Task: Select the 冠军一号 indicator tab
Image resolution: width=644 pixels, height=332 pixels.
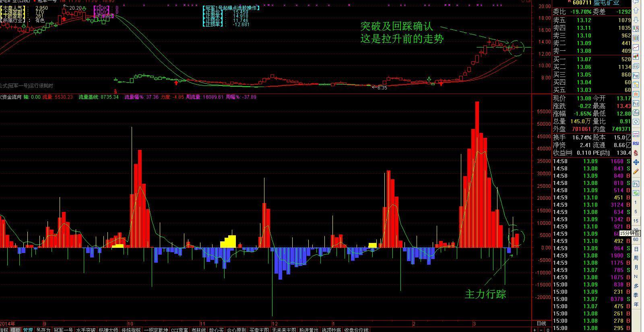Action: click(63, 329)
